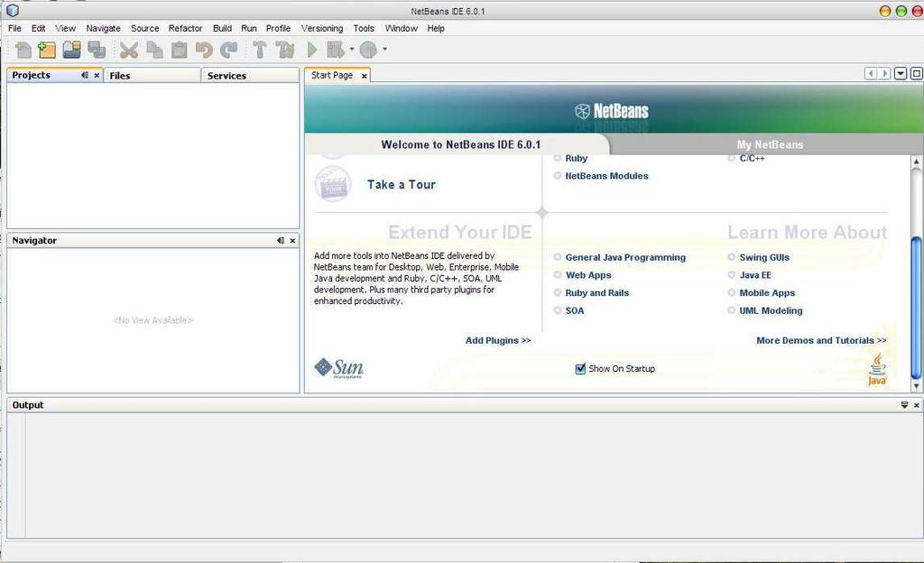Screen dimensions: 924x563
Task: Open the Web Apps link
Action: click(588, 275)
